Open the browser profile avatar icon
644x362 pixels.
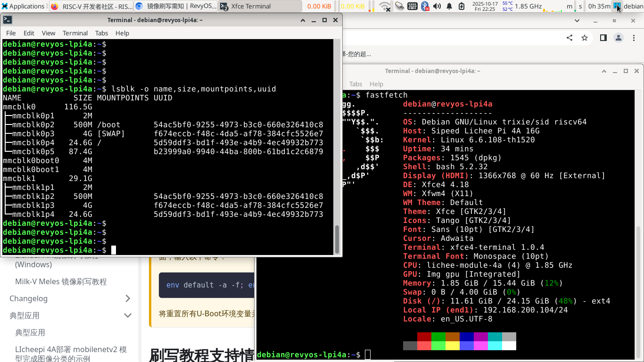618,38
